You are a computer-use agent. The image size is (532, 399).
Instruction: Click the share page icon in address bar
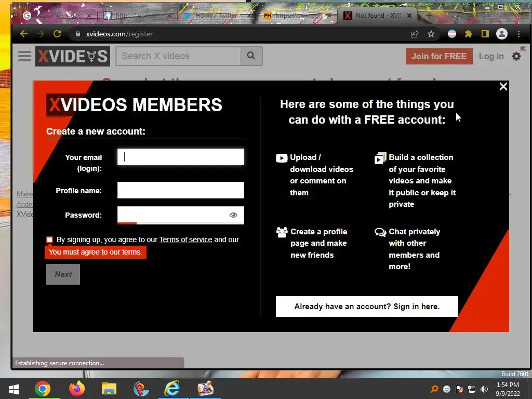click(x=414, y=34)
